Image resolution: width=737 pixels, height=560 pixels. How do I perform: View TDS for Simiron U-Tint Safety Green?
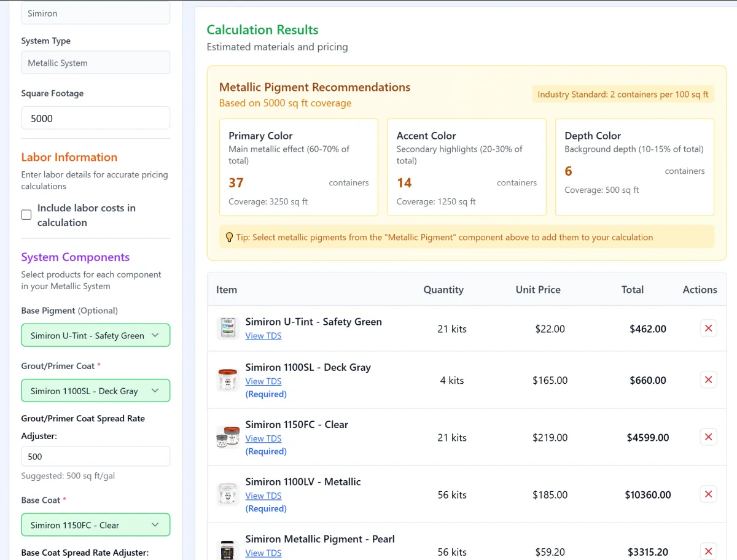(x=263, y=336)
